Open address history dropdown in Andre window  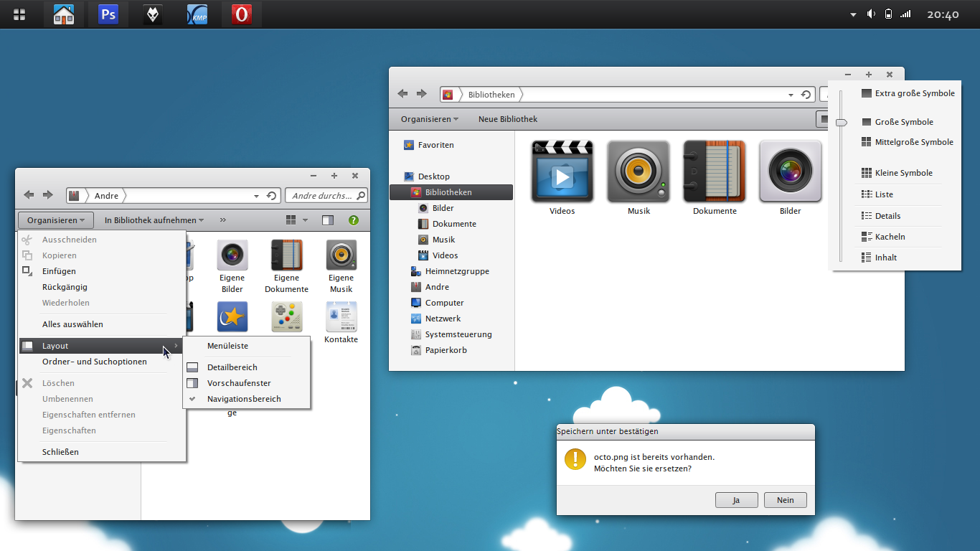coord(257,196)
